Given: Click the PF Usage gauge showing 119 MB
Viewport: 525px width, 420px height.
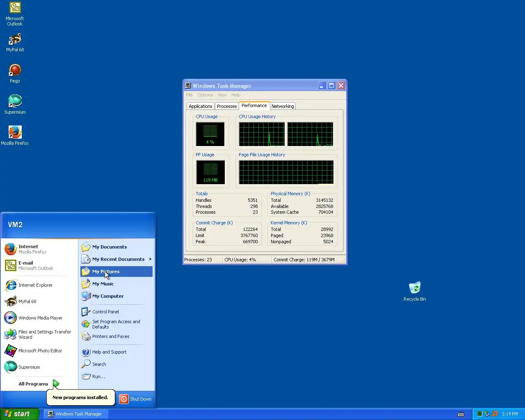Looking at the screenshot, I should tap(210, 172).
